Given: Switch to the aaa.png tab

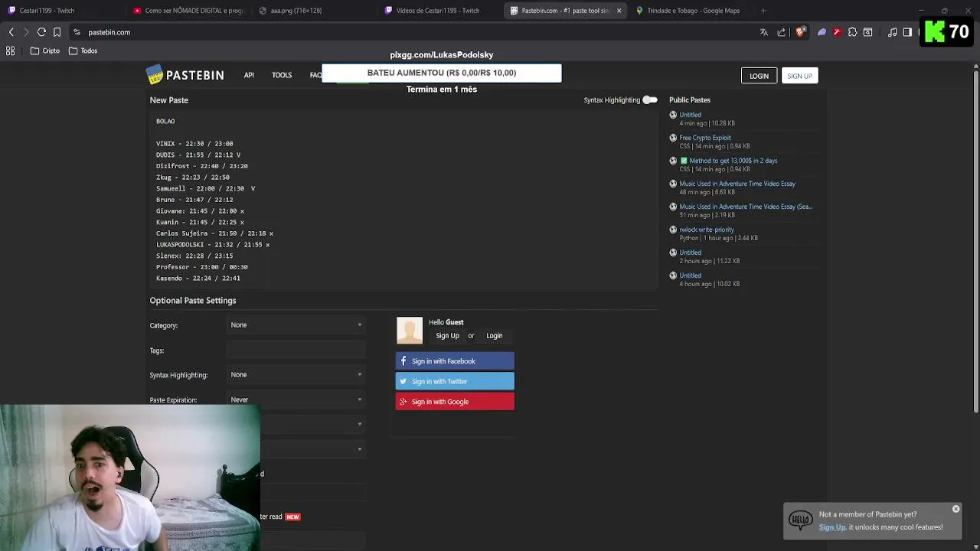Looking at the screenshot, I should tap(314, 11).
